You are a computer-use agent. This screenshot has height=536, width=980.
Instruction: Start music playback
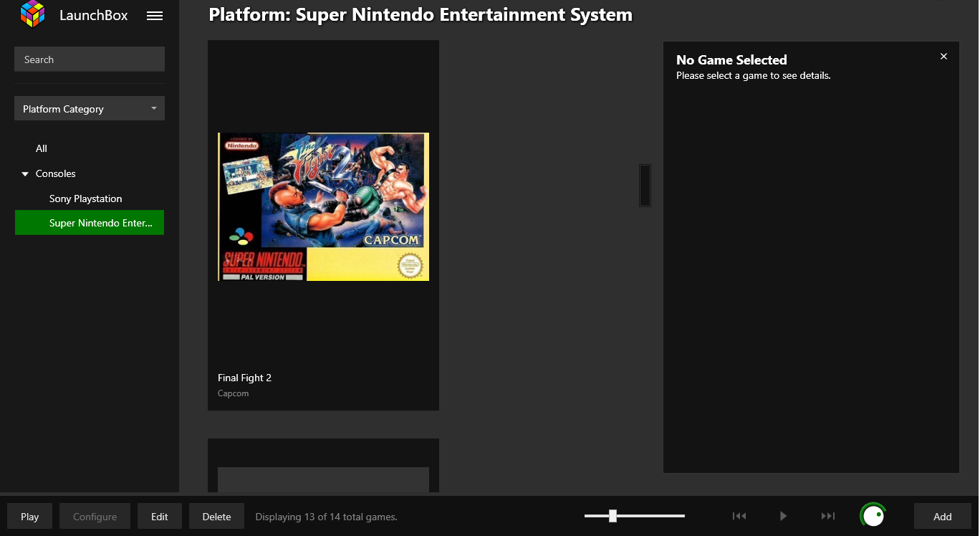[783, 516]
